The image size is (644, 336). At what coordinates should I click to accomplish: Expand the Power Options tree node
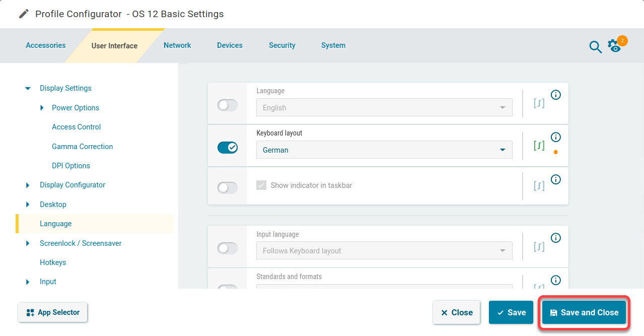click(x=42, y=108)
